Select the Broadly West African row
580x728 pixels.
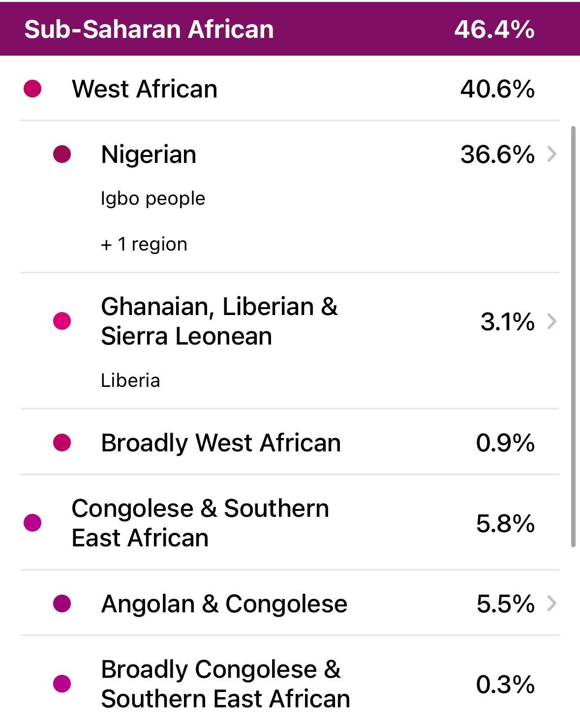point(221,443)
